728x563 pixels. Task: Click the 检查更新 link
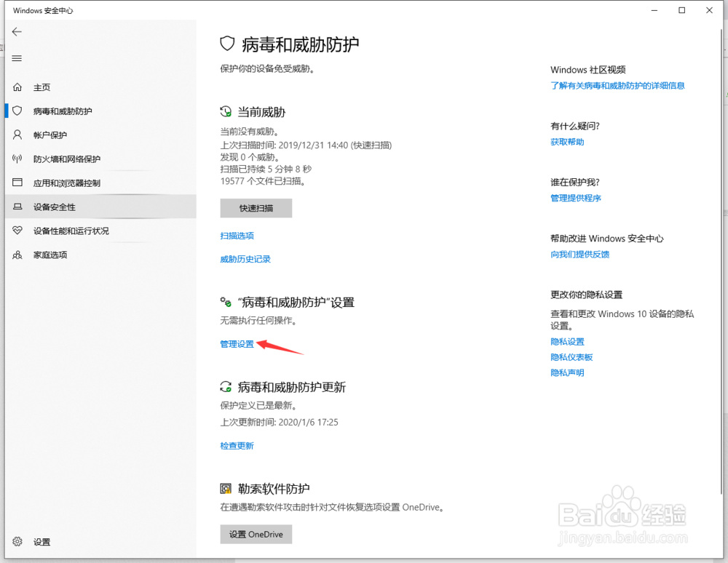237,446
